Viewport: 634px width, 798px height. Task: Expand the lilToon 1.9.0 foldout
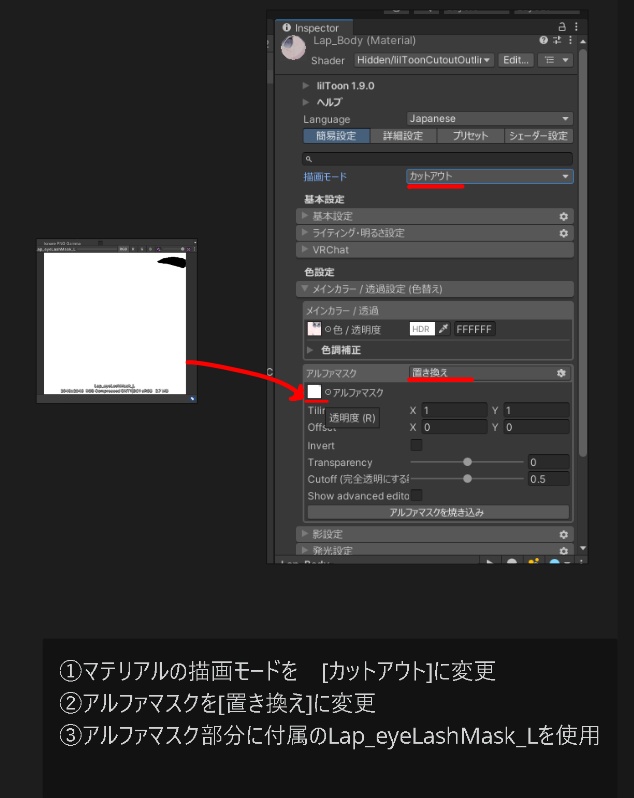tap(306, 86)
